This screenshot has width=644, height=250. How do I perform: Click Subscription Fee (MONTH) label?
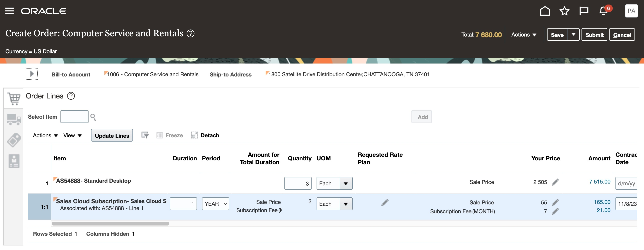tap(462, 211)
